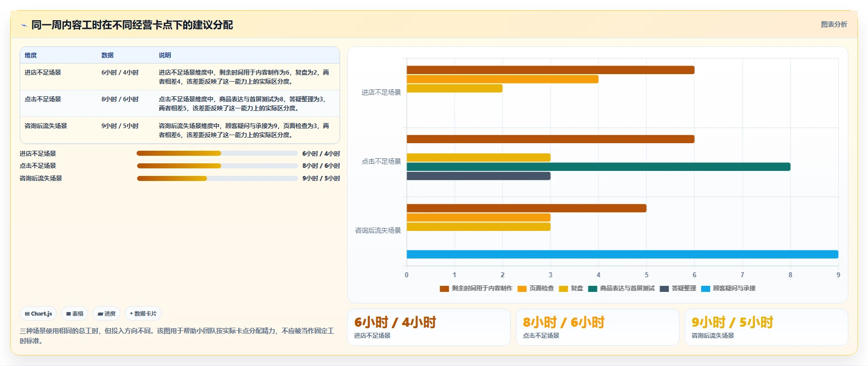Viewport: 868px width, 366px height.
Task: Open the 9小时 / 5小时 data card
Action: [x=766, y=327]
